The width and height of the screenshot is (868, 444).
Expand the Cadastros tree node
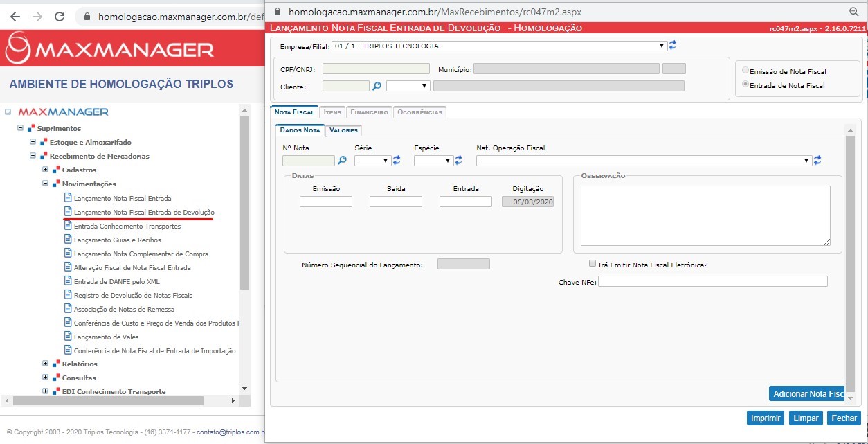pos(45,170)
